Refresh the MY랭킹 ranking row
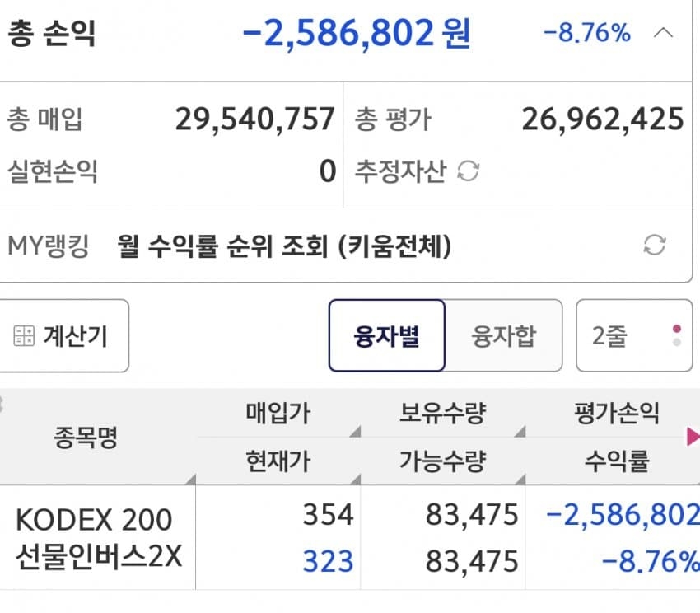700x613 pixels. point(654,245)
